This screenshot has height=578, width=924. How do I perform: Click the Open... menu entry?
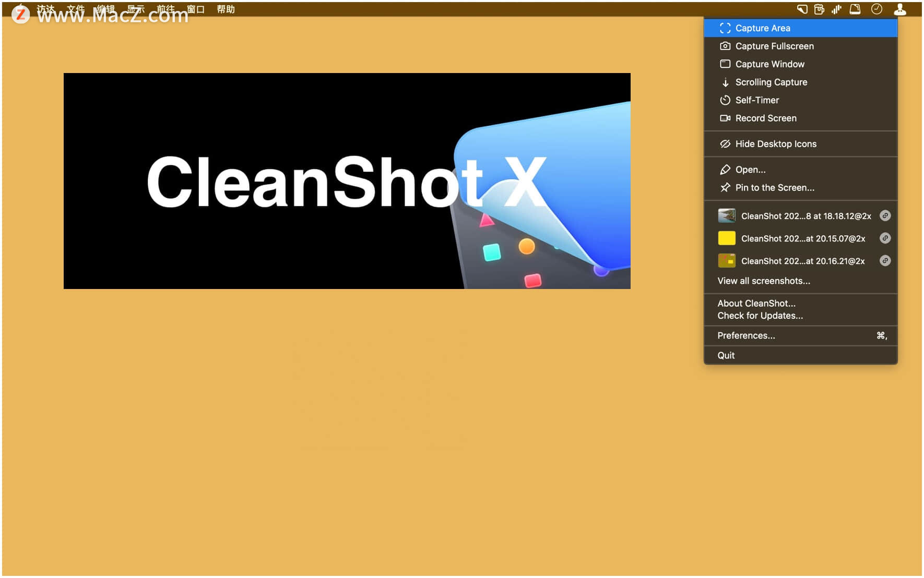800,170
